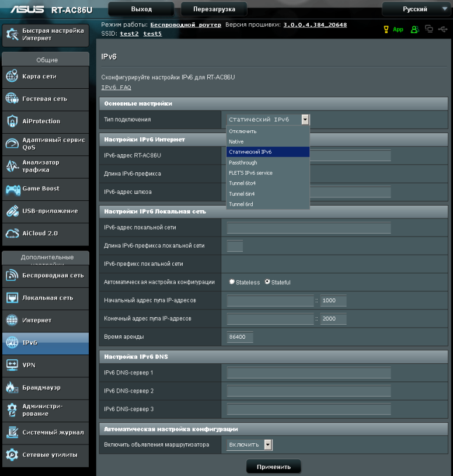Click the Применить apply button
Screen dimensions: 453x476
(274, 467)
